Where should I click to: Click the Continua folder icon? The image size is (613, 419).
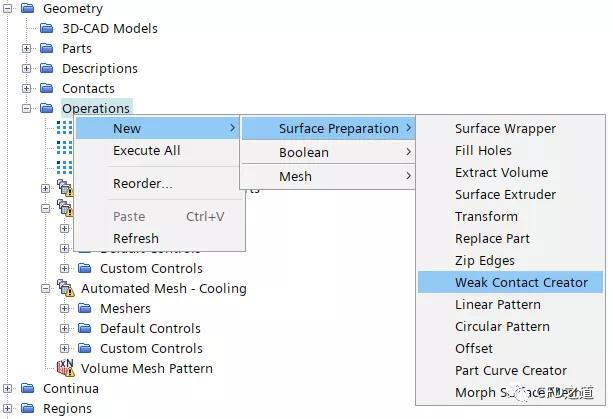coord(28,388)
